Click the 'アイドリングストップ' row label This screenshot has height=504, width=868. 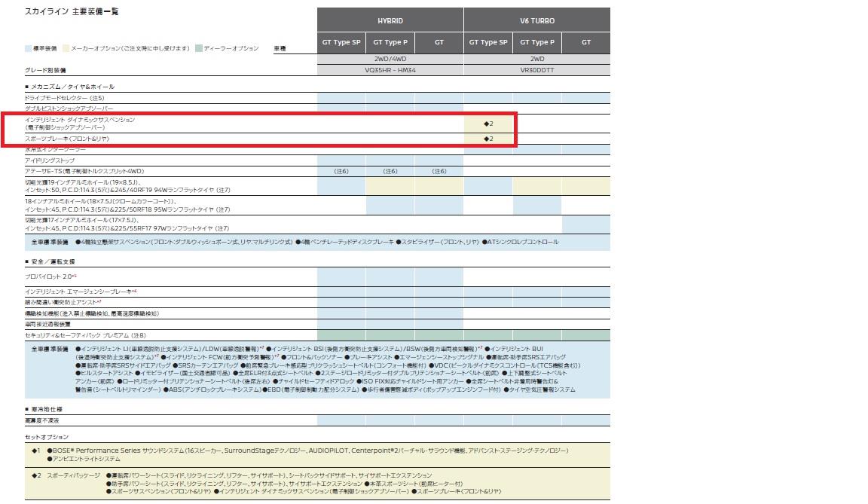[50, 160]
